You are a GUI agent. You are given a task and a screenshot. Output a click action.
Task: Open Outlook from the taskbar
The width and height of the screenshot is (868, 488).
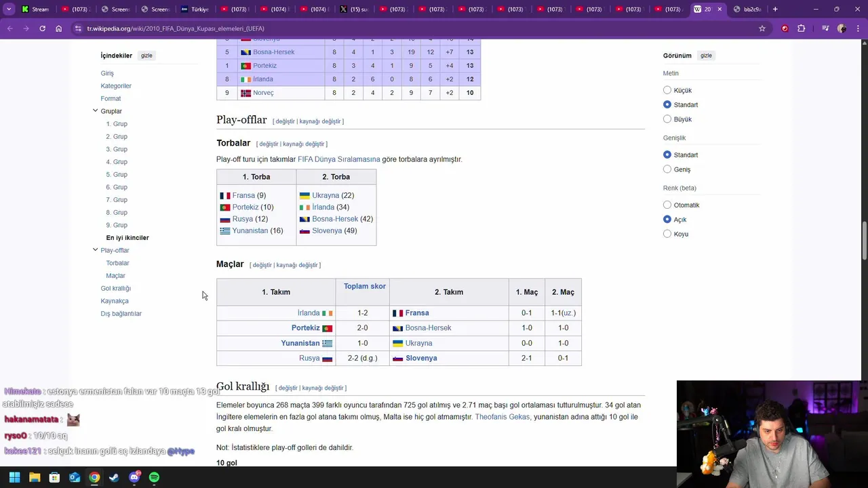tap(75, 477)
